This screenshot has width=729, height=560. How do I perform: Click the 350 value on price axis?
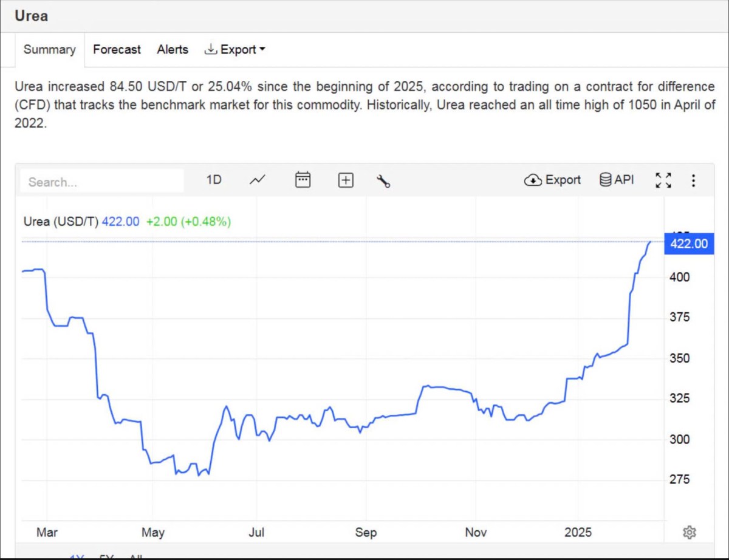coord(679,358)
